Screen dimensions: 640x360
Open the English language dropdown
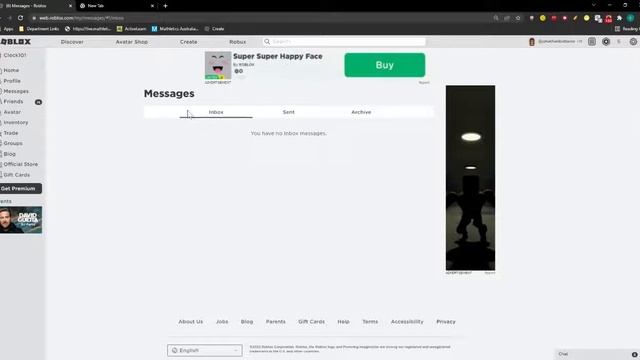click(204, 350)
